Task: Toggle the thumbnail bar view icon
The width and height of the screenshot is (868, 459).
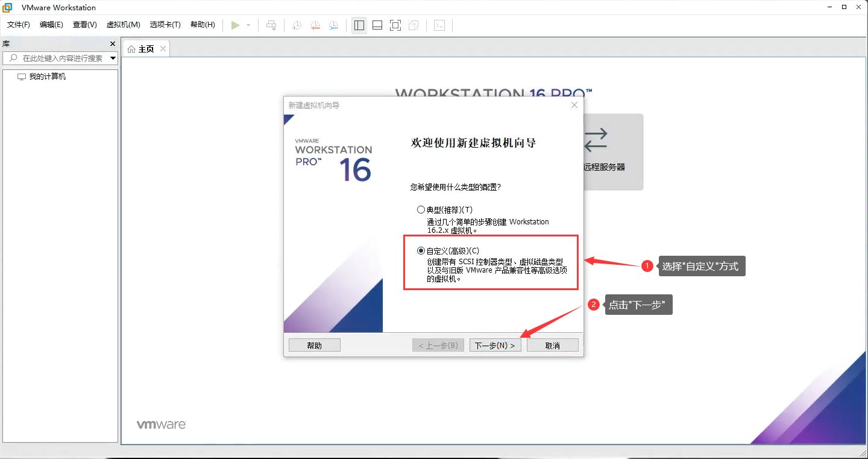Action: pyautogui.click(x=377, y=25)
